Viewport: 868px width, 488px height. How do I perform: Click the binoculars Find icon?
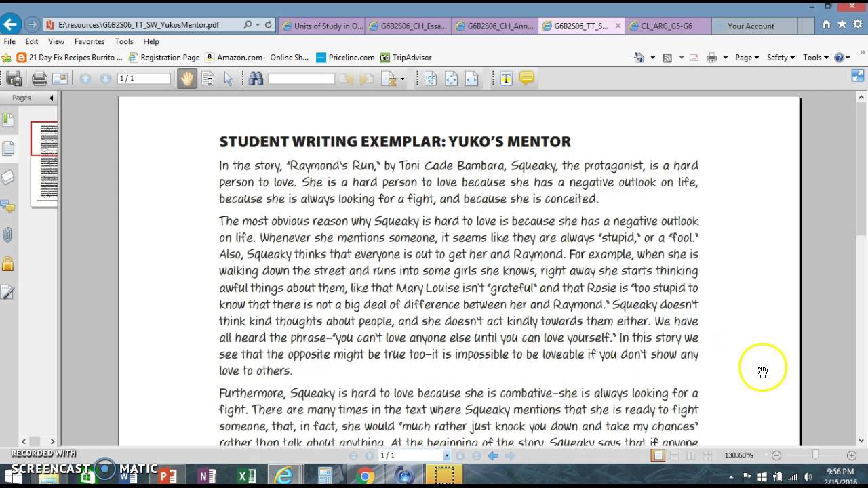click(x=256, y=79)
